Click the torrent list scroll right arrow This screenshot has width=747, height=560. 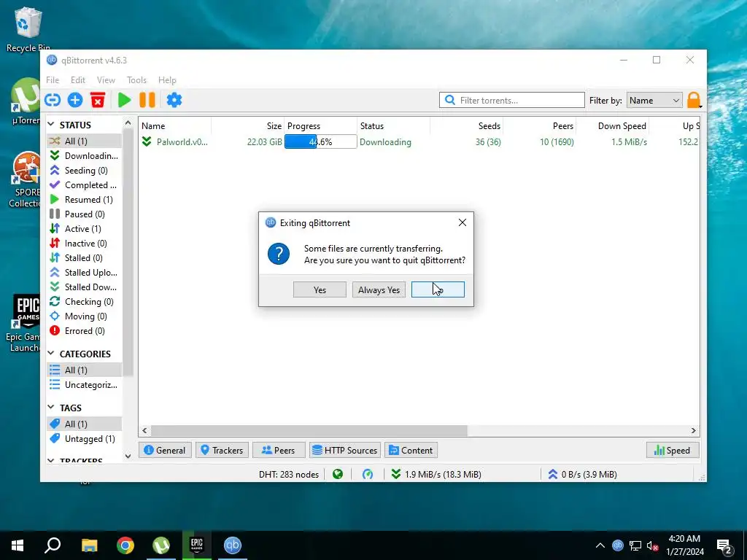694,430
